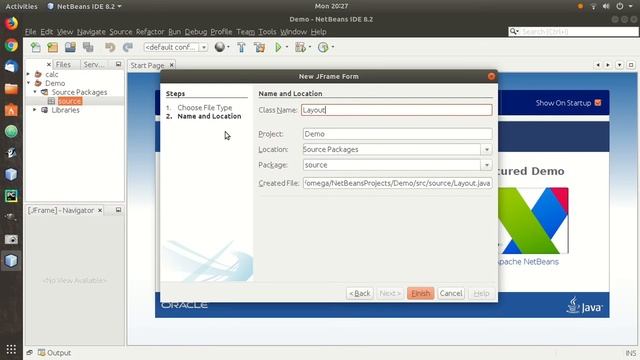
Task: Click the Clean and Build icon
Action: 259,47
